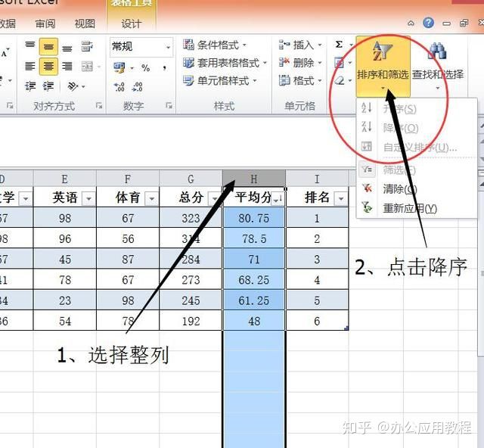This screenshot has width=484, height=448.
Task: Toggle the middle align button
Action: 48,47
